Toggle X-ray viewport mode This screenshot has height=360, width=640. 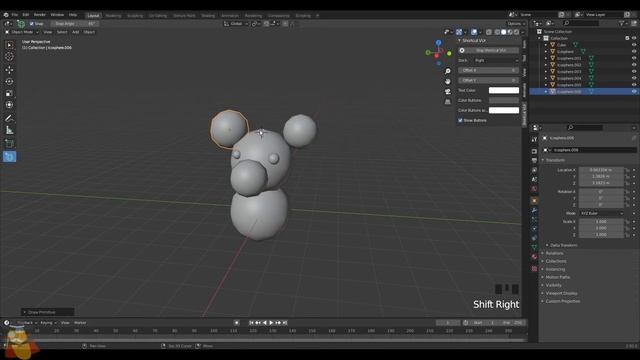(489, 32)
